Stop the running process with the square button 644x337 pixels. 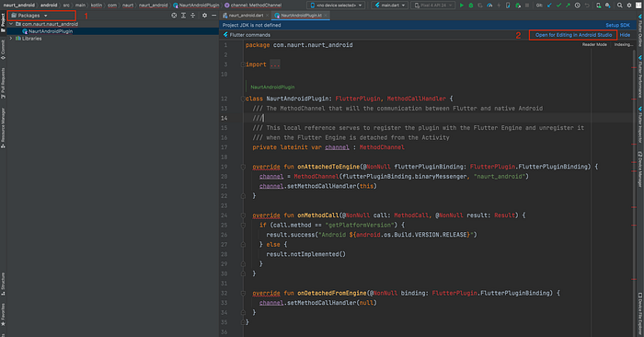527,6
